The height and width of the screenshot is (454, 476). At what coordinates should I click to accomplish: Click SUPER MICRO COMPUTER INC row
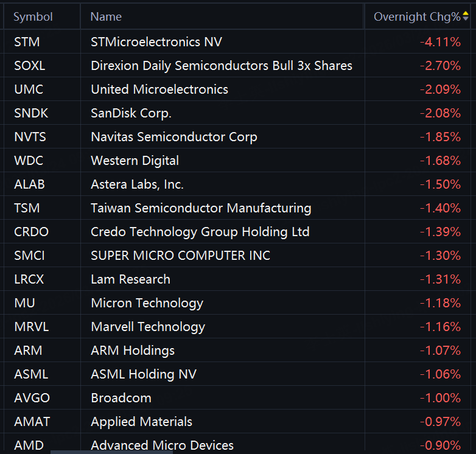pyautogui.click(x=180, y=256)
